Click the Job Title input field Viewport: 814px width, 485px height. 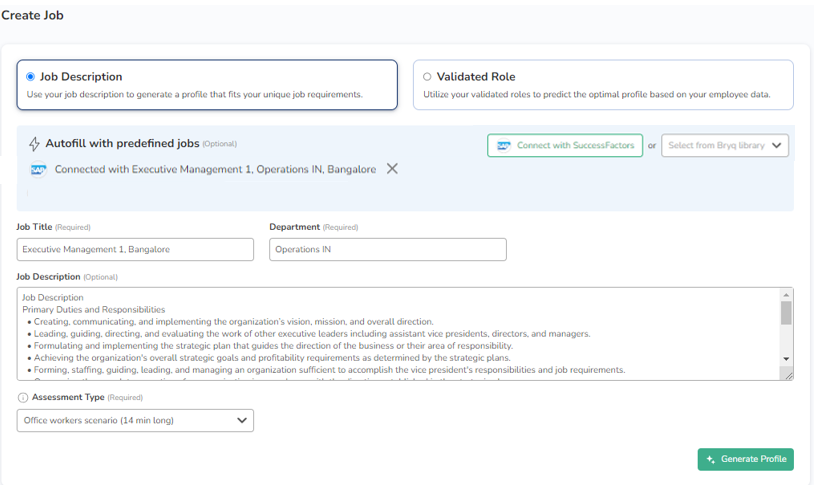coord(135,249)
